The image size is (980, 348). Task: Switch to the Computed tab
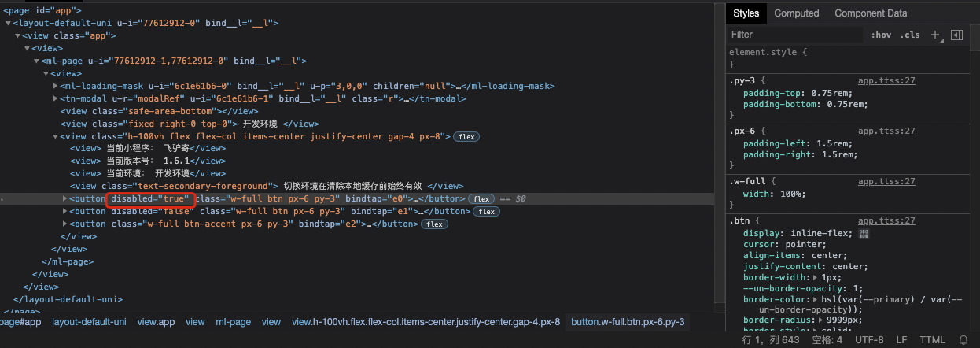pos(796,13)
